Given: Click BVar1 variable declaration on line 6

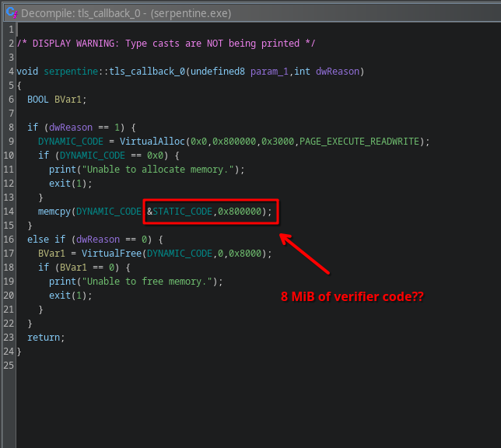Looking at the screenshot, I should tap(68, 100).
